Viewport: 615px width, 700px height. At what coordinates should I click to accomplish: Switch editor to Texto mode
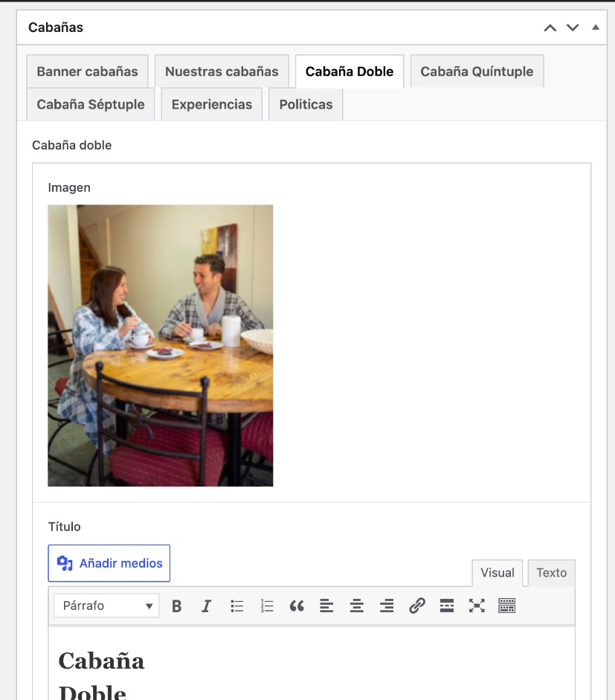coord(552,573)
